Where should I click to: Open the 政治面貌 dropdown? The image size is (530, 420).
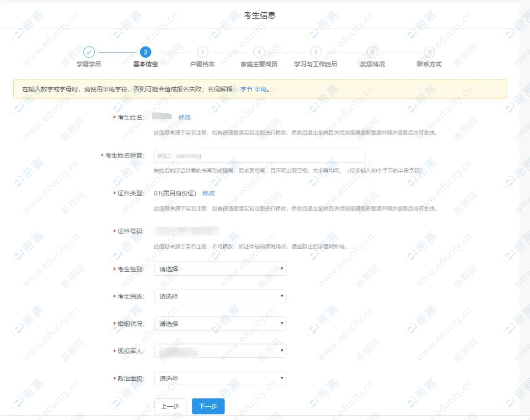[220, 378]
